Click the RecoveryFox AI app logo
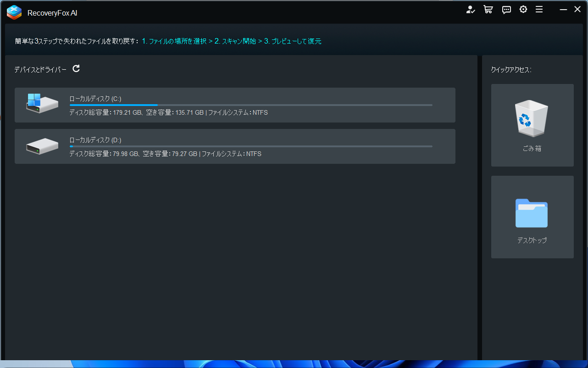588x368 pixels. (14, 12)
